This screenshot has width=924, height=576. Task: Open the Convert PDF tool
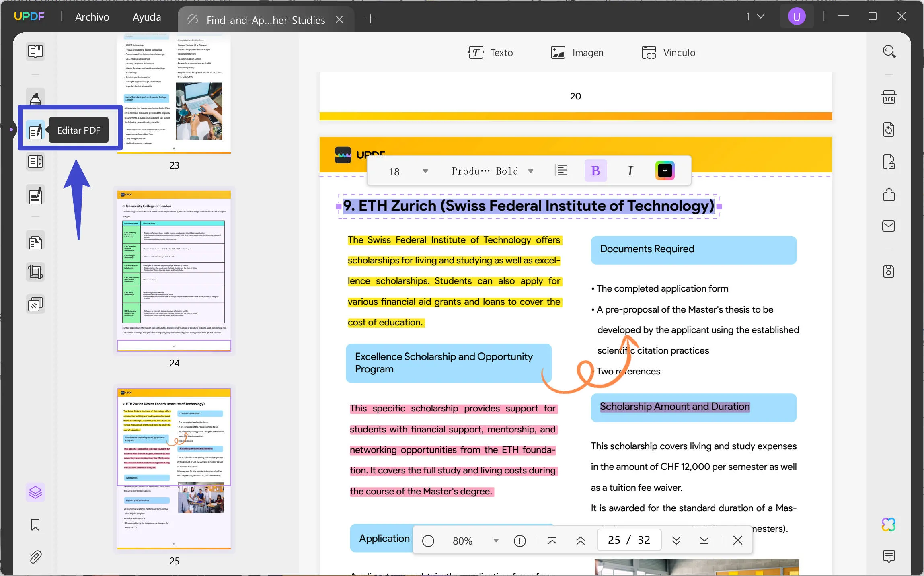pyautogui.click(x=889, y=130)
